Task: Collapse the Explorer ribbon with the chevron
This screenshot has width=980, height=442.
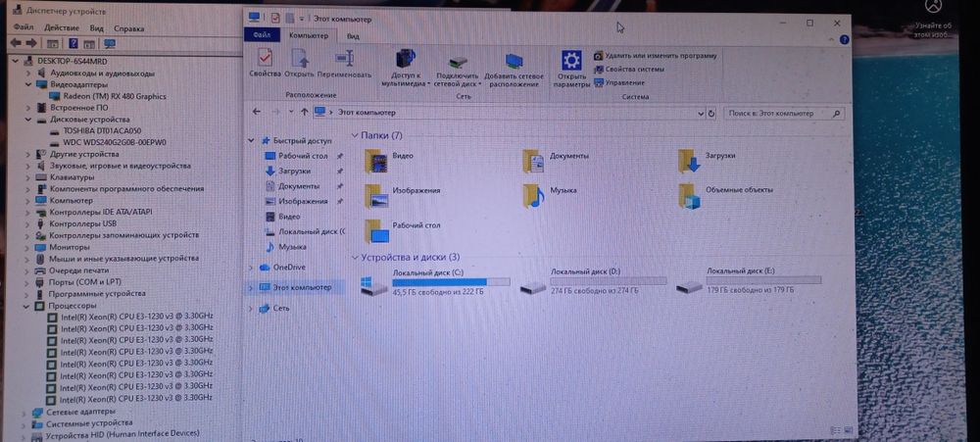Action: click(832, 39)
